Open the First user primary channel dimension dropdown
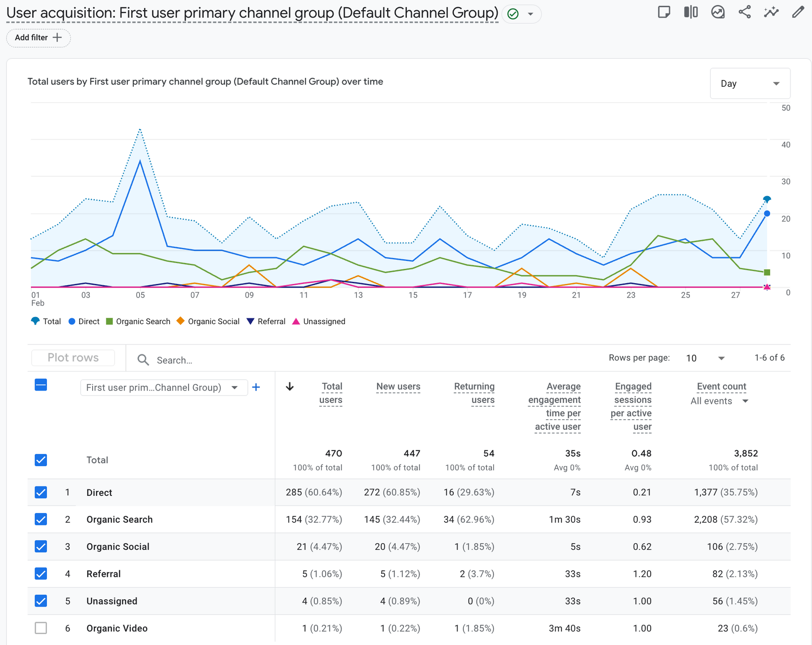812x645 pixels. point(164,388)
